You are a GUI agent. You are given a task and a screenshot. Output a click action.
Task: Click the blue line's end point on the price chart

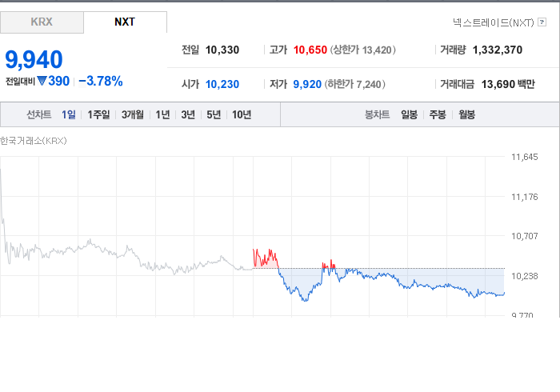click(x=504, y=293)
